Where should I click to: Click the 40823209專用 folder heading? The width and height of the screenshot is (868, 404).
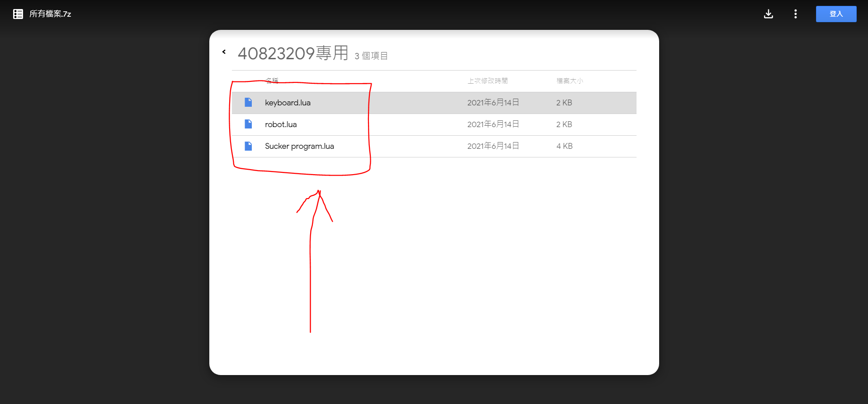pos(293,53)
